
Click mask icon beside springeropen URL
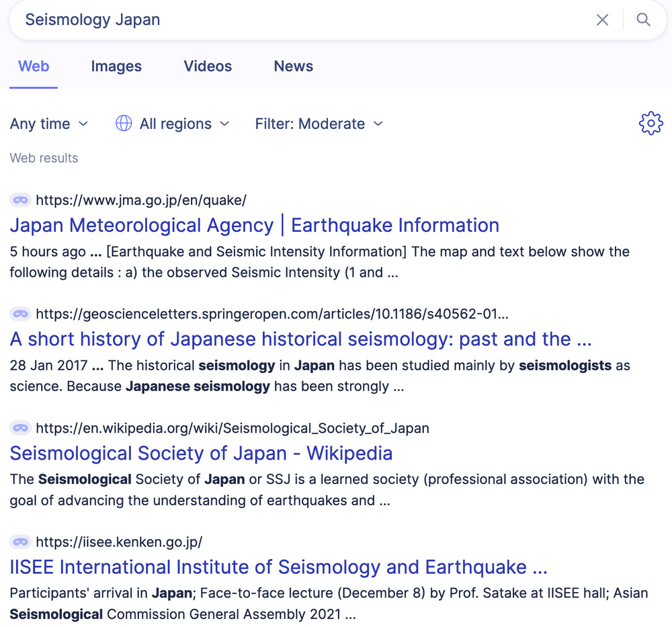[21, 314]
